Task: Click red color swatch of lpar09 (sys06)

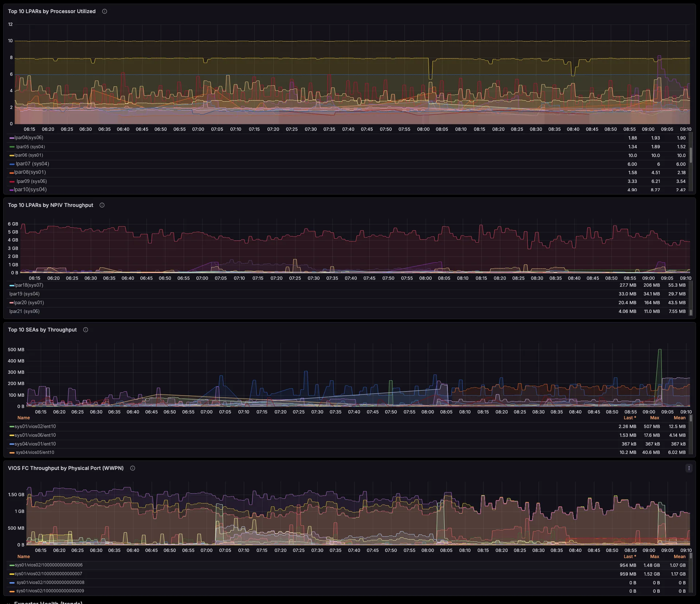Action: coord(12,181)
